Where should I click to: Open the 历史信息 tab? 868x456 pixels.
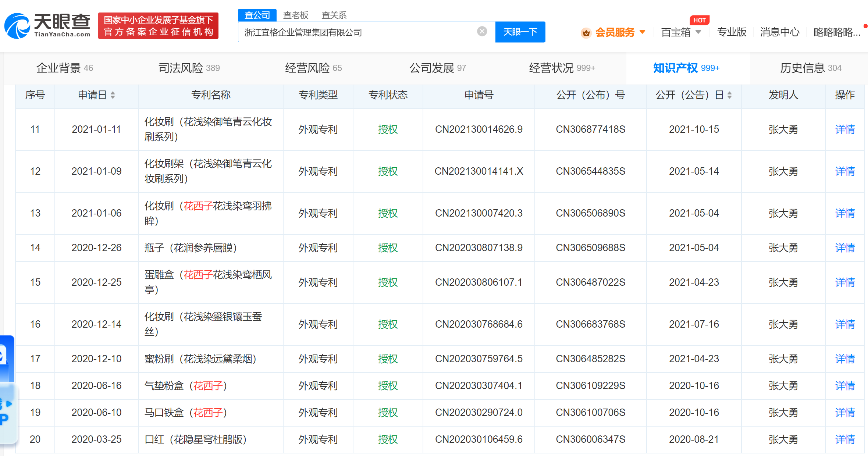point(811,68)
